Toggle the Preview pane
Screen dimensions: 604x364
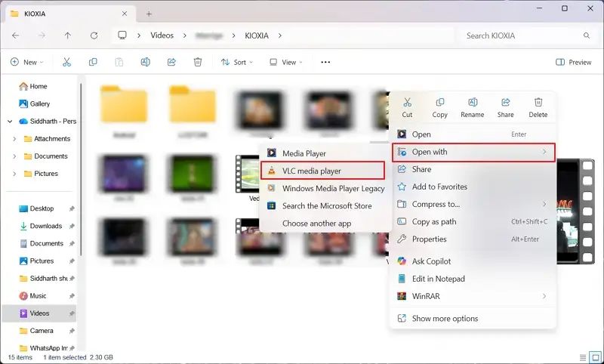[574, 62]
